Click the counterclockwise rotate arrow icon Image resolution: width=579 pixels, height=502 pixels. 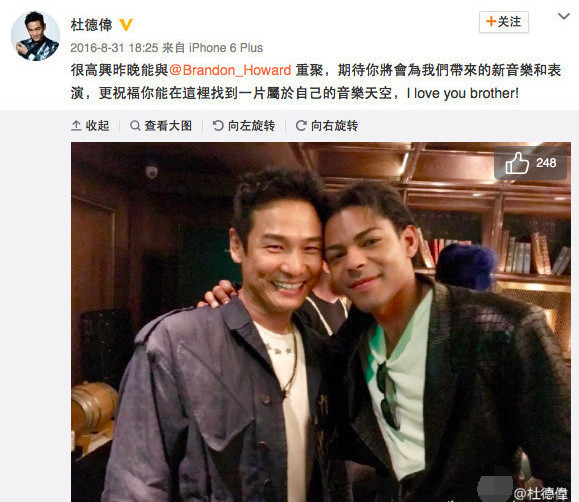click(x=218, y=126)
